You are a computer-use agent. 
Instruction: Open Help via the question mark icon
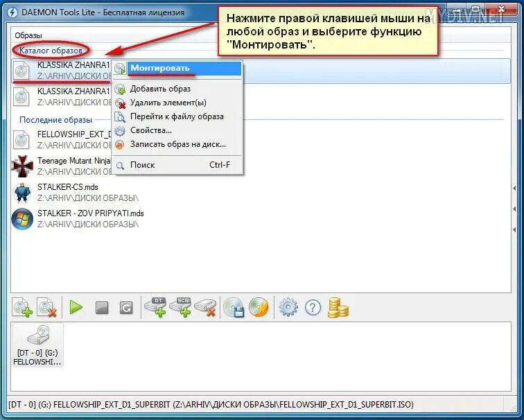click(313, 308)
